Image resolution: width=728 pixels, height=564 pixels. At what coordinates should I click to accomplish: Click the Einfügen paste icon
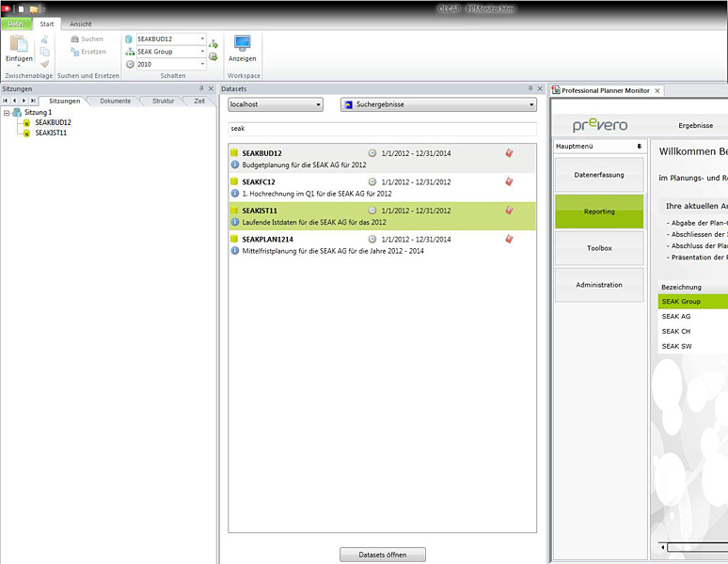(x=19, y=45)
